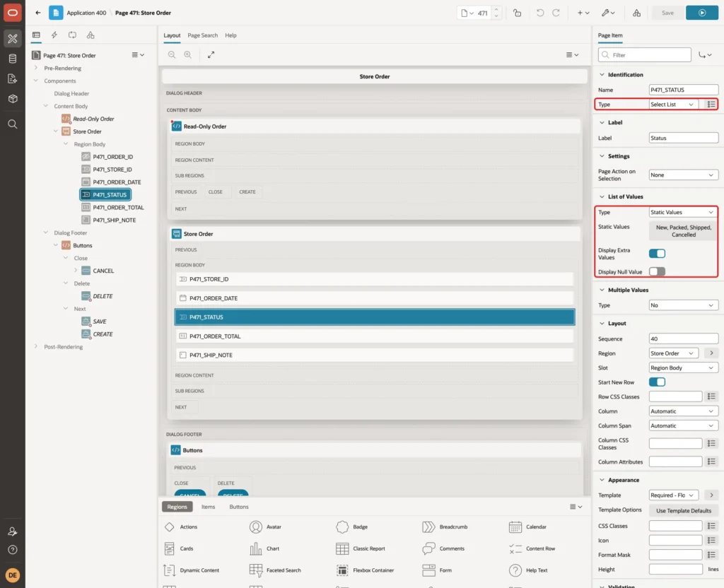Zoom in the layout view

pyautogui.click(x=188, y=54)
